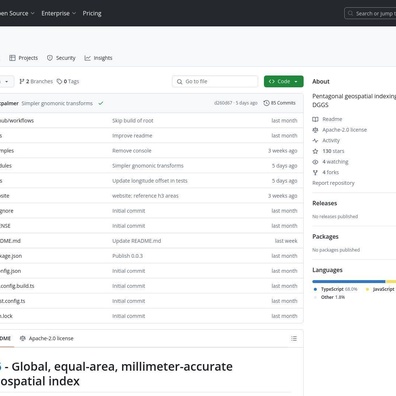Click the Go to file search field
The image size is (396, 396).
pyautogui.click(x=215, y=81)
